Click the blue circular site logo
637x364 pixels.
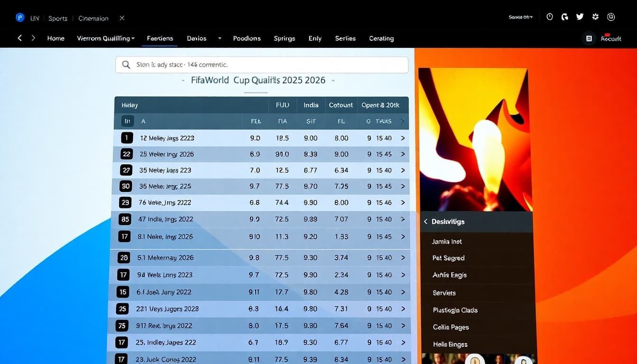(20, 18)
